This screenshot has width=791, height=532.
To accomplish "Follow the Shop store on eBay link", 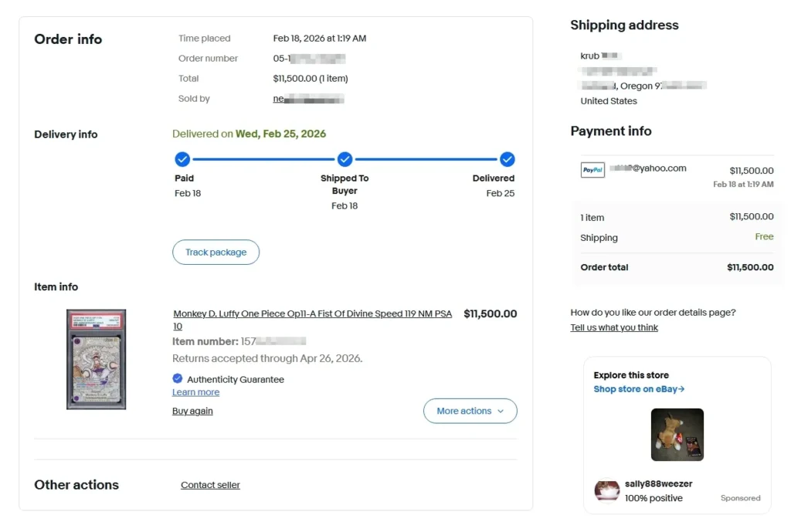I will tap(639, 389).
